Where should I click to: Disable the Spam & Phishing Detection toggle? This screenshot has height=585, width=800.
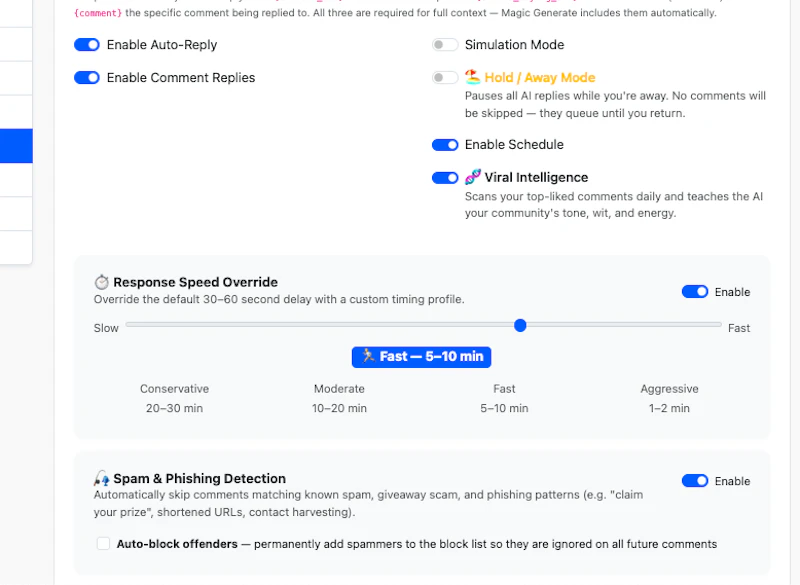point(695,480)
